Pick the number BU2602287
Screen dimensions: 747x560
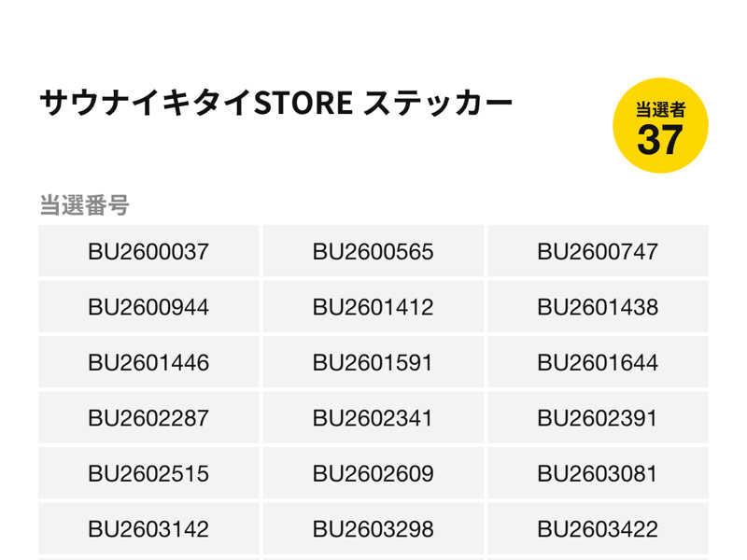148,418
